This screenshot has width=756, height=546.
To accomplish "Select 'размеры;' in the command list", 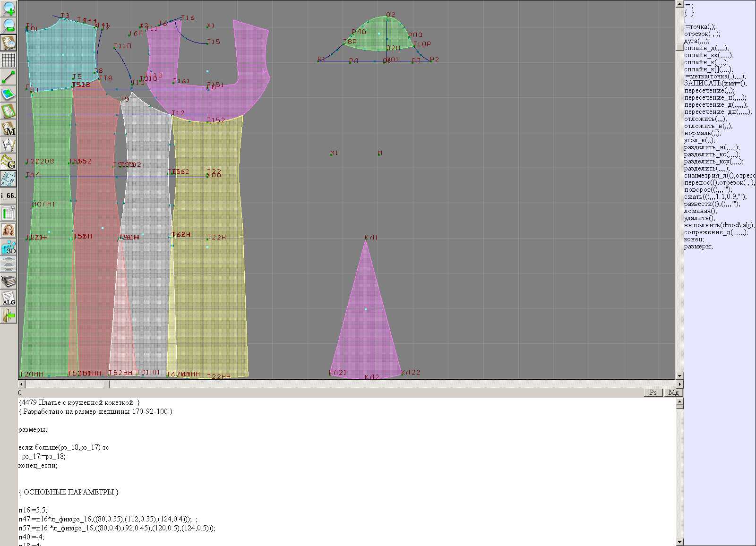I will [x=698, y=247].
